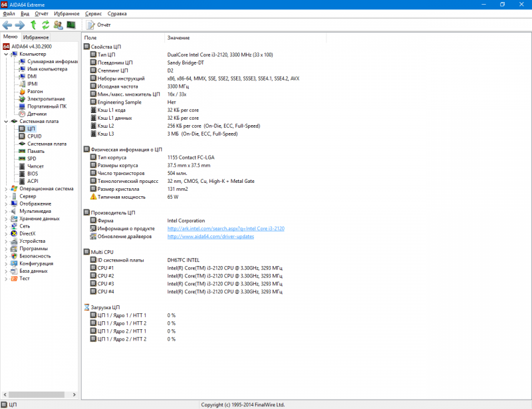Refresh the page with the green arrows icon
The height and width of the screenshot is (409, 532).
click(46, 25)
